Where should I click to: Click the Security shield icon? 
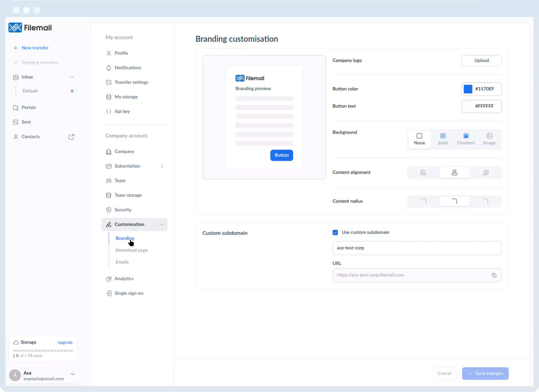point(109,210)
